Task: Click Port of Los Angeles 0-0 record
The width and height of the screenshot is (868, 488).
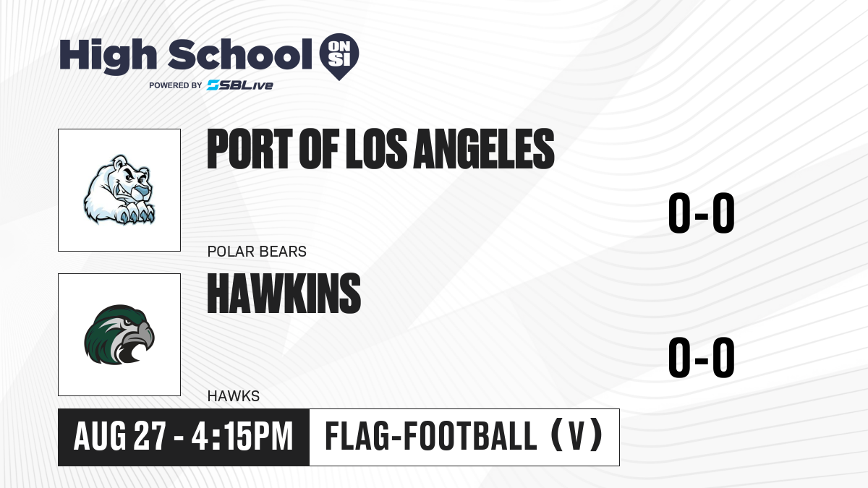Action: (701, 215)
